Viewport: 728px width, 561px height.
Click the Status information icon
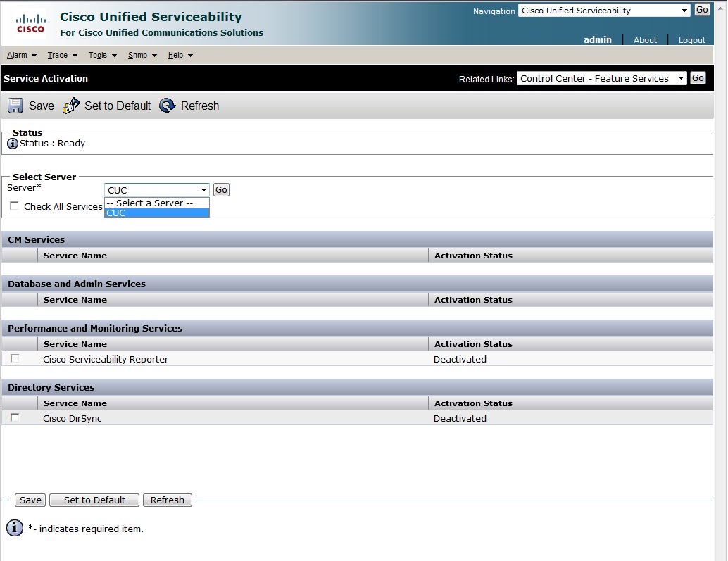coord(12,144)
